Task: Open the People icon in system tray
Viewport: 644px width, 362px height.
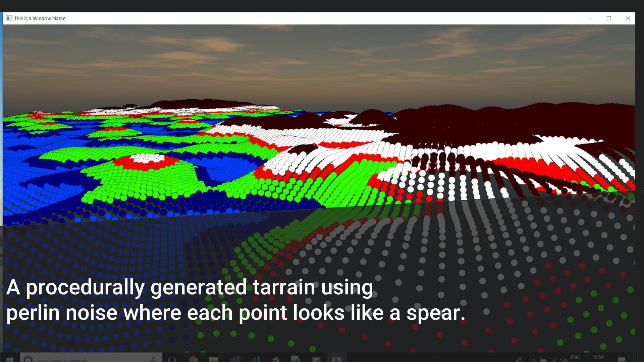Action: tap(519, 360)
